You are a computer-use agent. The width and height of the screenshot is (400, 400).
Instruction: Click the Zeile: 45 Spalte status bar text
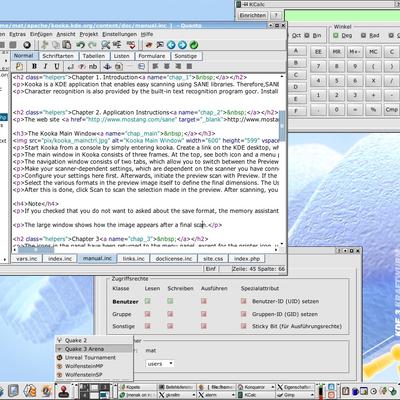(259, 269)
